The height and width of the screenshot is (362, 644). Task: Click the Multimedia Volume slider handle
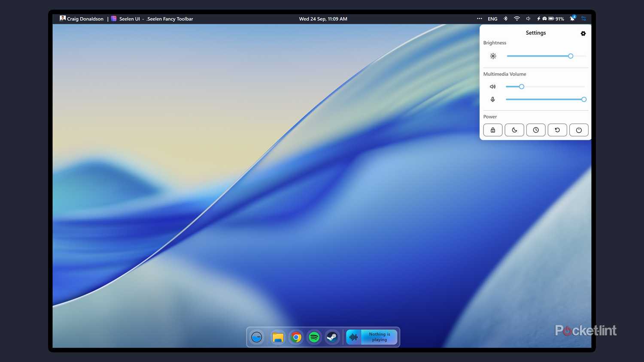coord(521,86)
